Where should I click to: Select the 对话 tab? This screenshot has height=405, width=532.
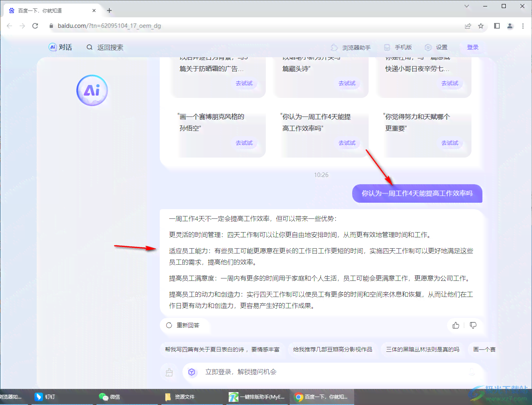pyautogui.click(x=61, y=47)
